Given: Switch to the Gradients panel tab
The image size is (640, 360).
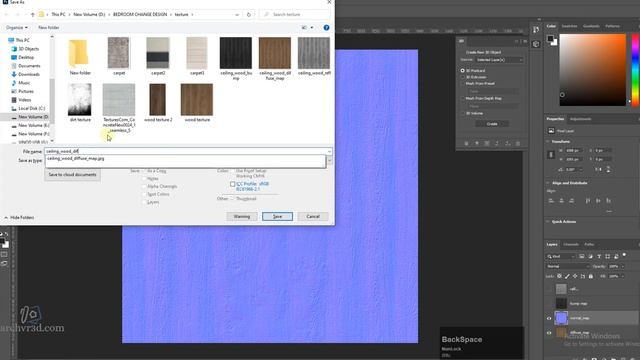Looking at the screenshot, I should coord(591,26).
